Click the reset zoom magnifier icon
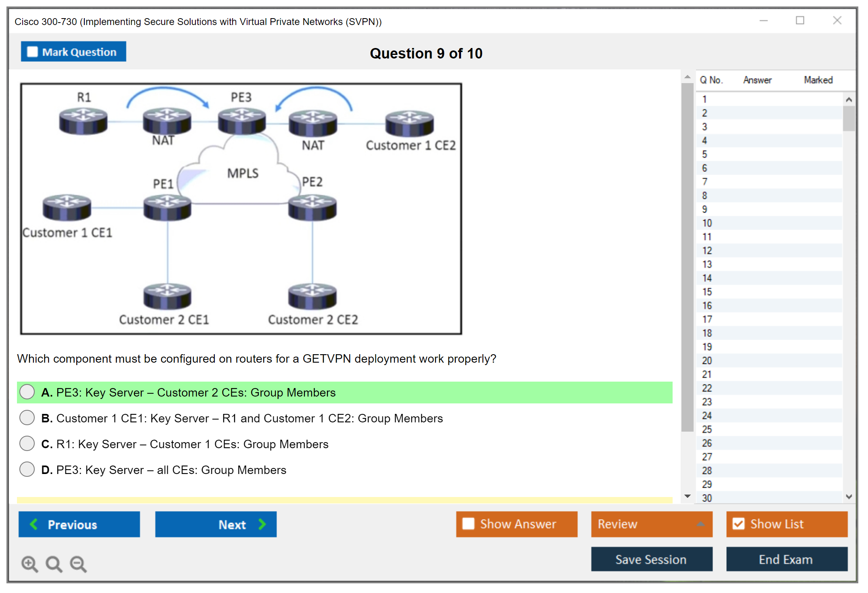Viewport: 868px width, 593px height. tap(54, 564)
